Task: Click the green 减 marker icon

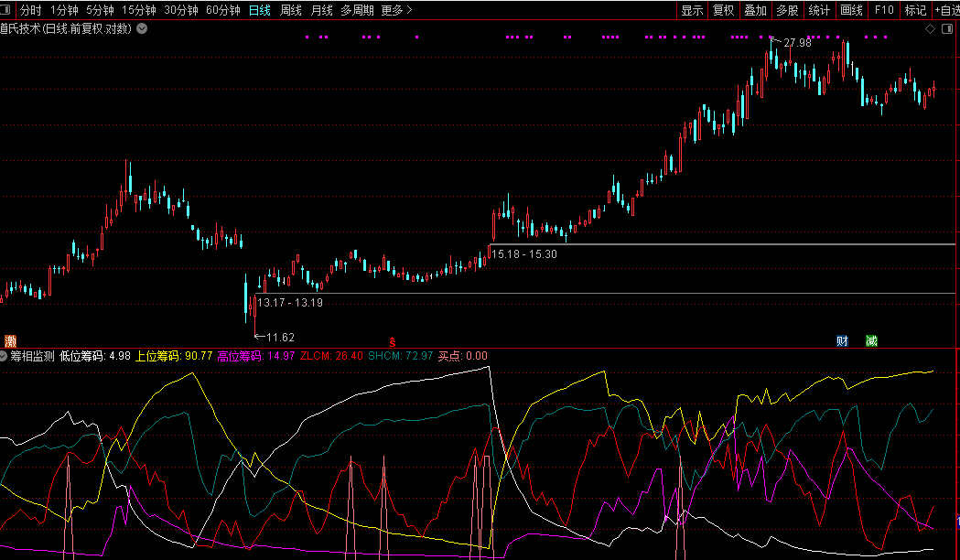Action: 871,340
